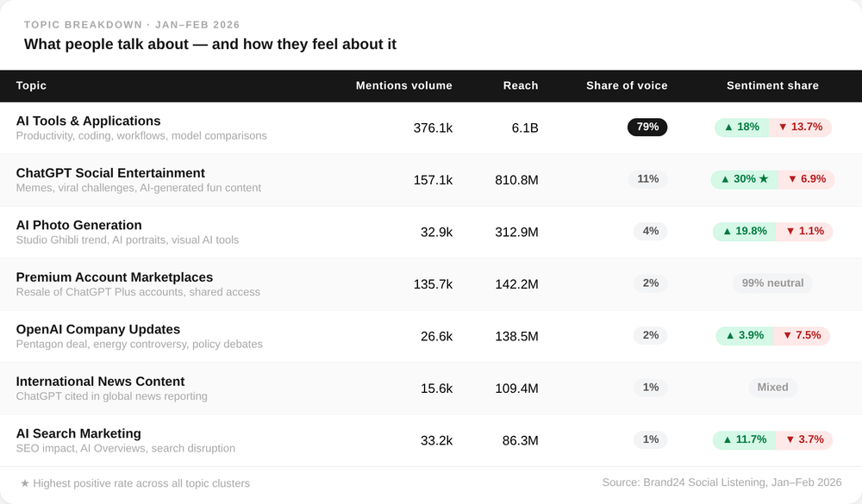Click the negative 1.1% sentiment badge

[x=803, y=232]
